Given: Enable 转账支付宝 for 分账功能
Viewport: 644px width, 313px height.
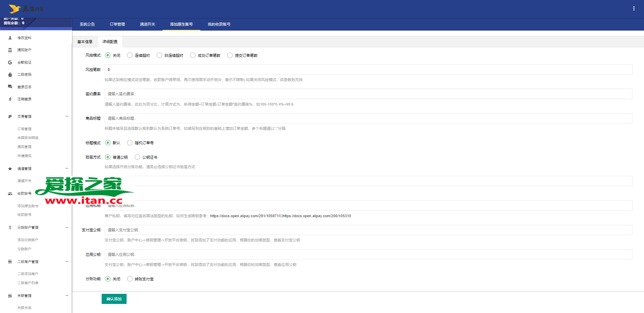Looking at the screenshot, I should (130, 279).
